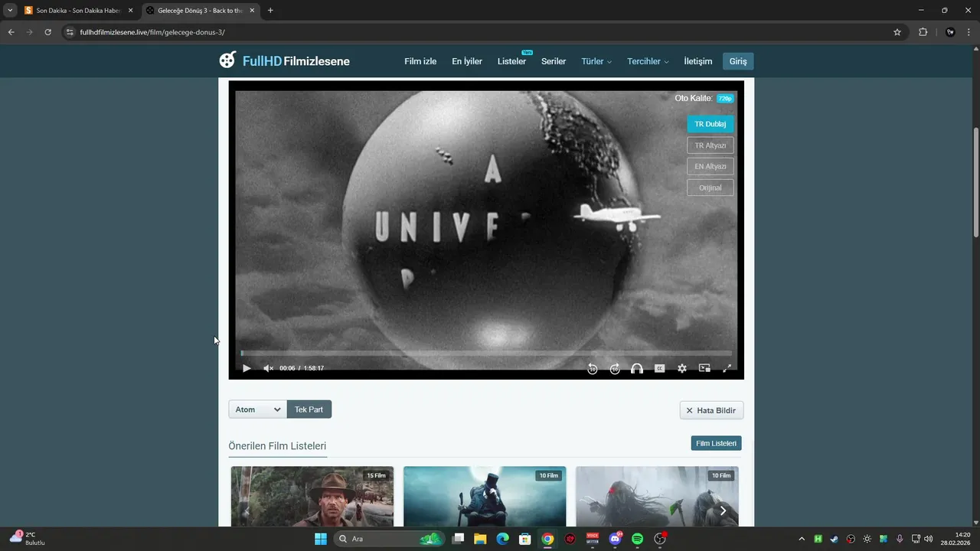Open Windows Start menu
Image resolution: width=980 pixels, height=551 pixels.
(x=320, y=539)
